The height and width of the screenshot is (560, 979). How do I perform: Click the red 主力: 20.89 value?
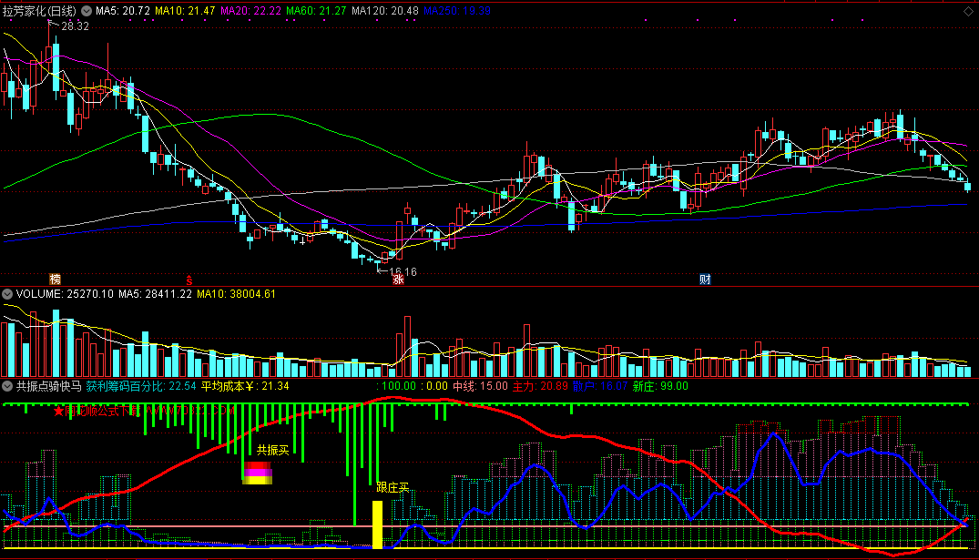[541, 386]
